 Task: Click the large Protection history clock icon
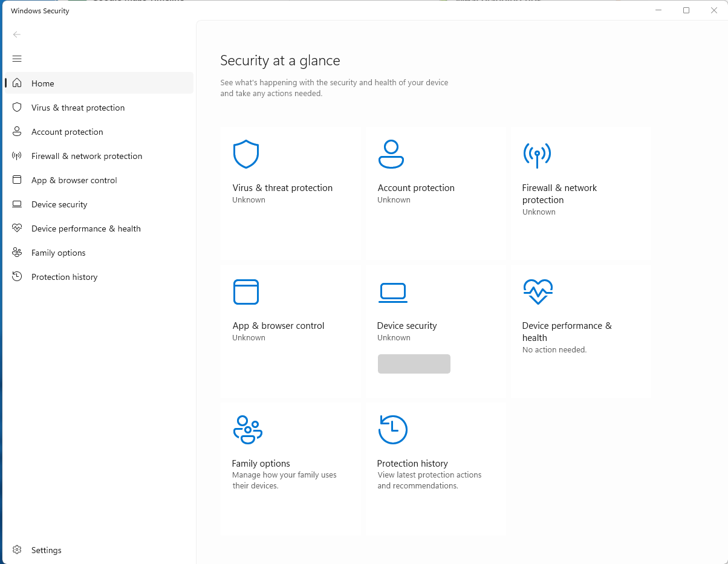pyautogui.click(x=392, y=430)
